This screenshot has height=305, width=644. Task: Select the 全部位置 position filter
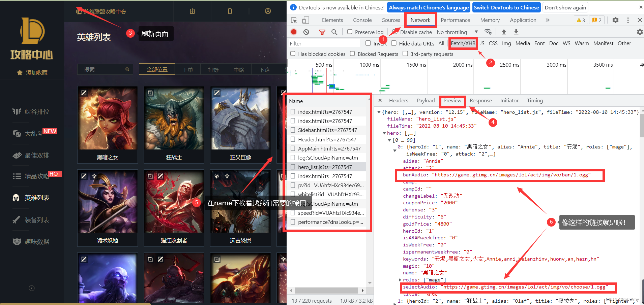pyautogui.click(x=157, y=69)
